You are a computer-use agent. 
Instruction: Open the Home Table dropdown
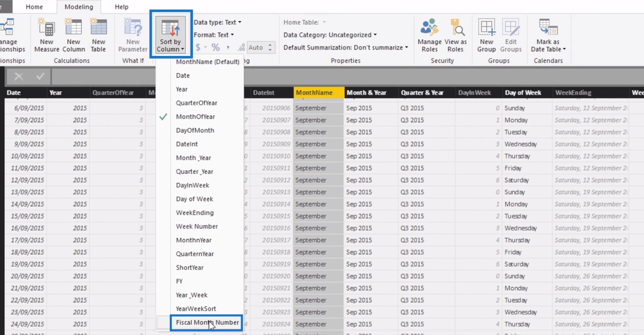(x=305, y=22)
